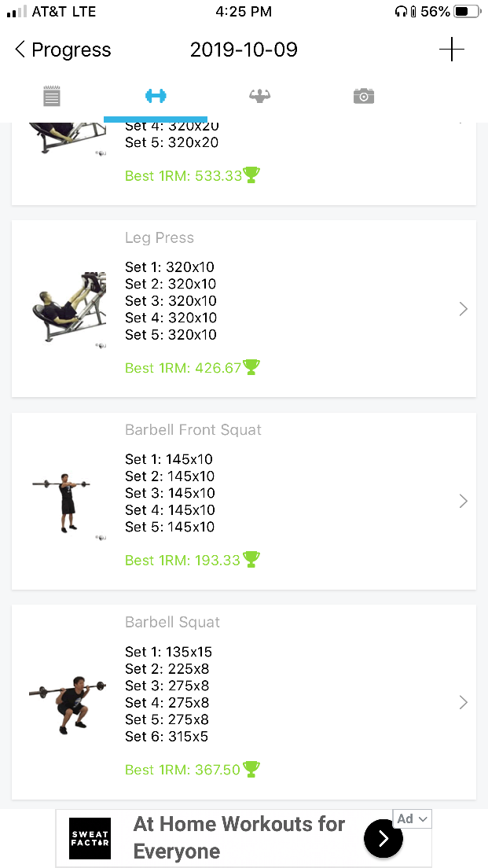Screen dimensions: 488x868
Task: Tap trophy icon beside Best 1RM 426.67
Action: 251,366
